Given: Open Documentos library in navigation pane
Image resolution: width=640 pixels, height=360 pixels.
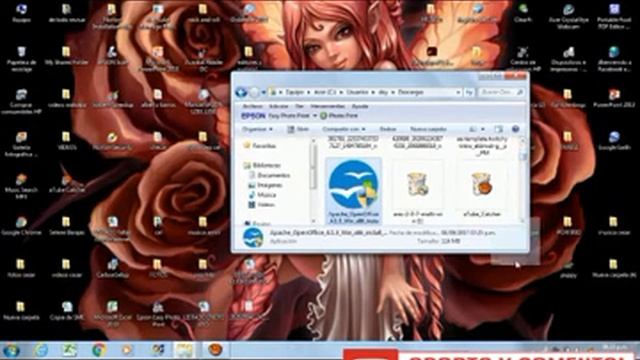Looking at the screenshot, I should [269, 175].
